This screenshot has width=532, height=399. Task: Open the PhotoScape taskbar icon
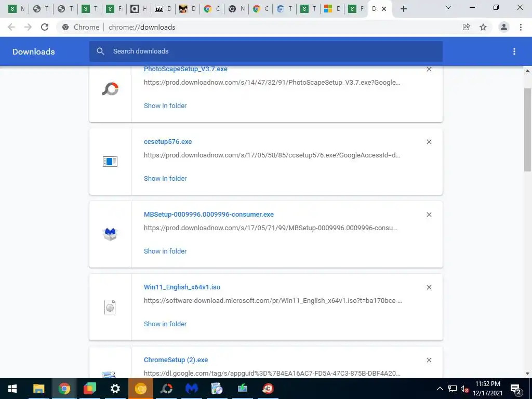(166, 389)
